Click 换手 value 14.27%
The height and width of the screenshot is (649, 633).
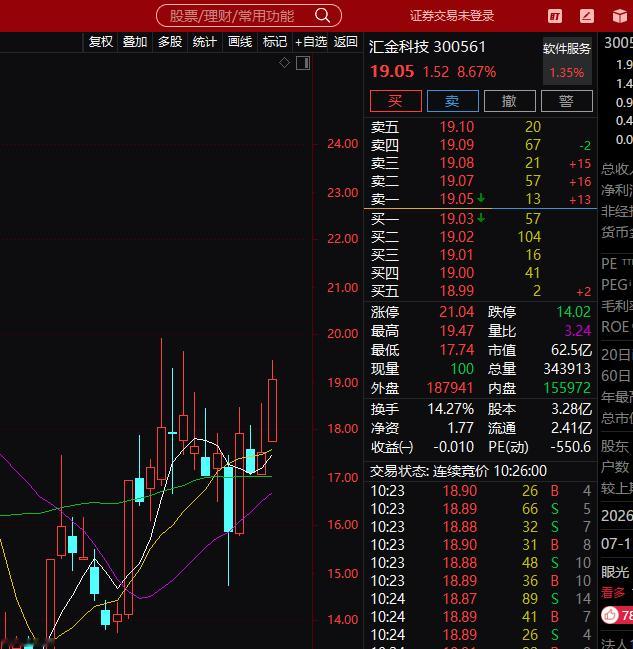point(450,409)
